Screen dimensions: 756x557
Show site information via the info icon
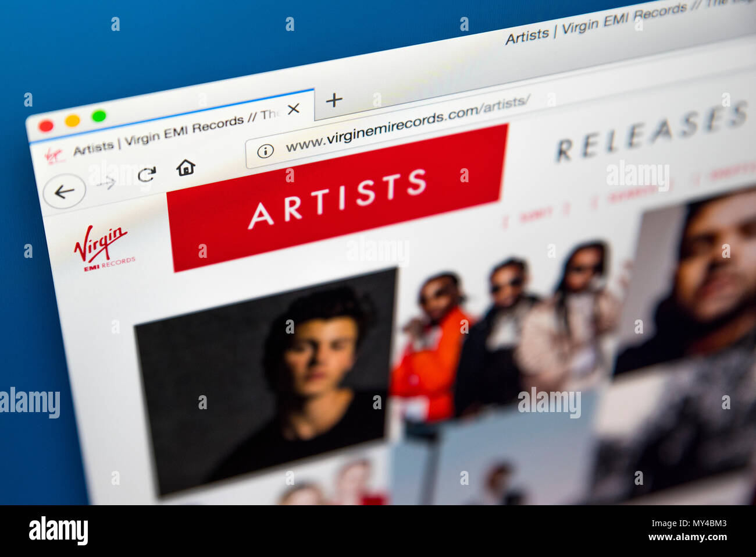pyautogui.click(x=265, y=151)
